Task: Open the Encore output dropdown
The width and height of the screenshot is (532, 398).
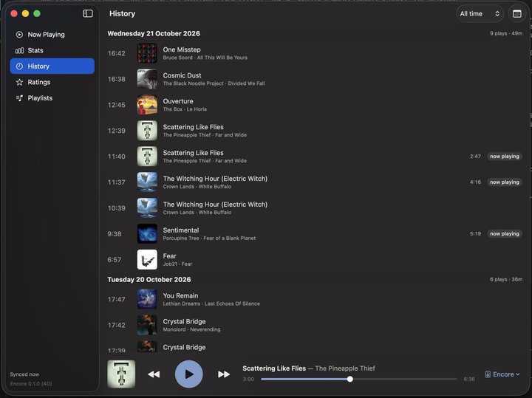Action: click(502, 374)
